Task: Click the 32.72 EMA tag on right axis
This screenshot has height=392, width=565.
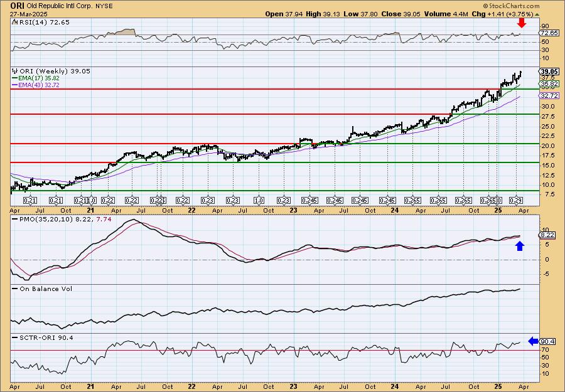Action: click(550, 96)
